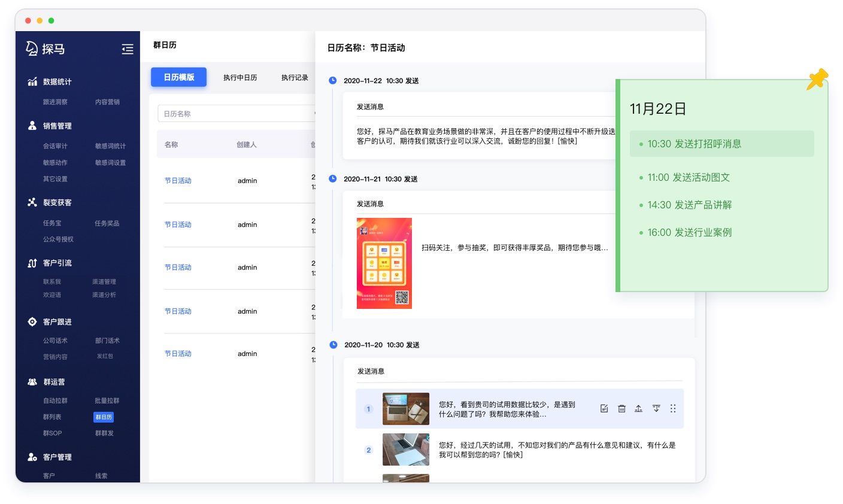Open 联系我 in the sidebar
Viewport: 843px width, 504px height.
(x=52, y=282)
